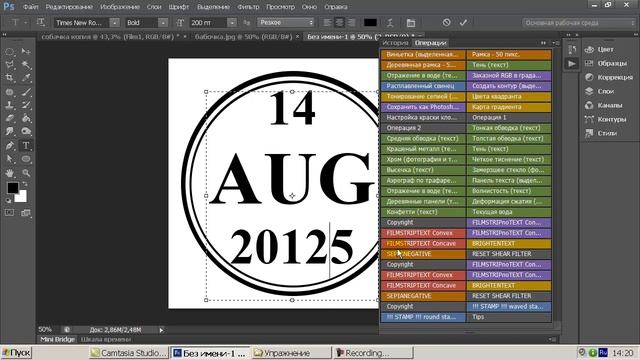Select the Clone Stamp tool
This screenshot has width=640, height=360.
coord(9,105)
